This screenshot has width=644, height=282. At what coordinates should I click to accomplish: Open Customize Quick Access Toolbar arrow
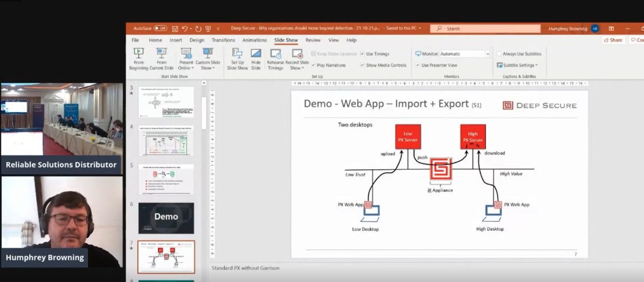pos(219,29)
